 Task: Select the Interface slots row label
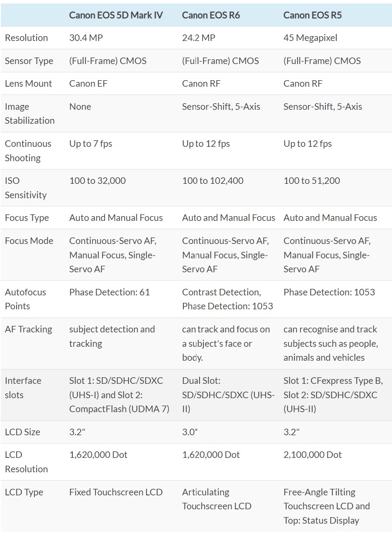[x=23, y=388]
